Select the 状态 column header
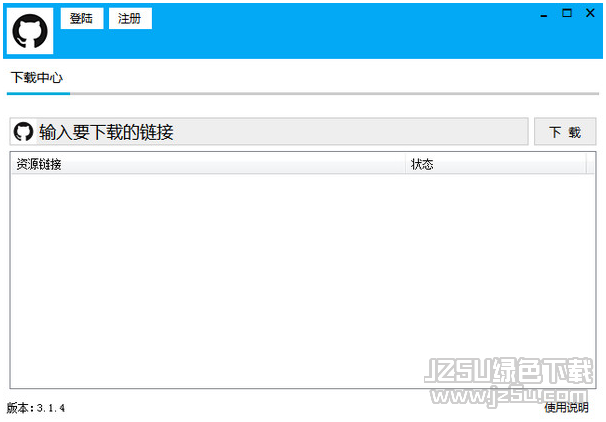The width and height of the screenshot is (606, 422). (496, 164)
